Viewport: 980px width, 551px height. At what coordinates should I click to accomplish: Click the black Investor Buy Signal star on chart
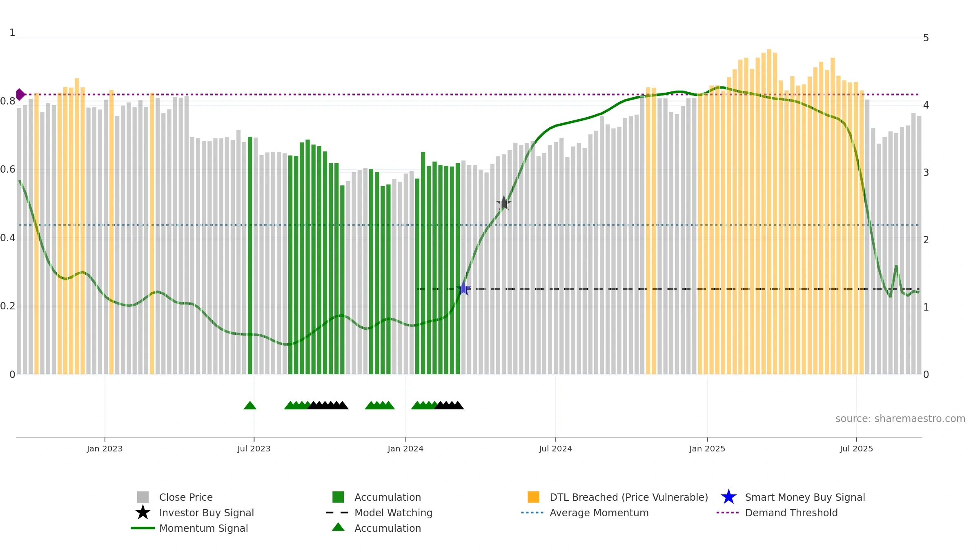(x=504, y=203)
